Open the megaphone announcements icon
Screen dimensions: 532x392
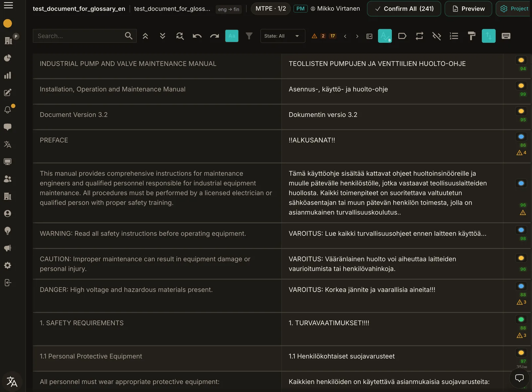coord(8,248)
